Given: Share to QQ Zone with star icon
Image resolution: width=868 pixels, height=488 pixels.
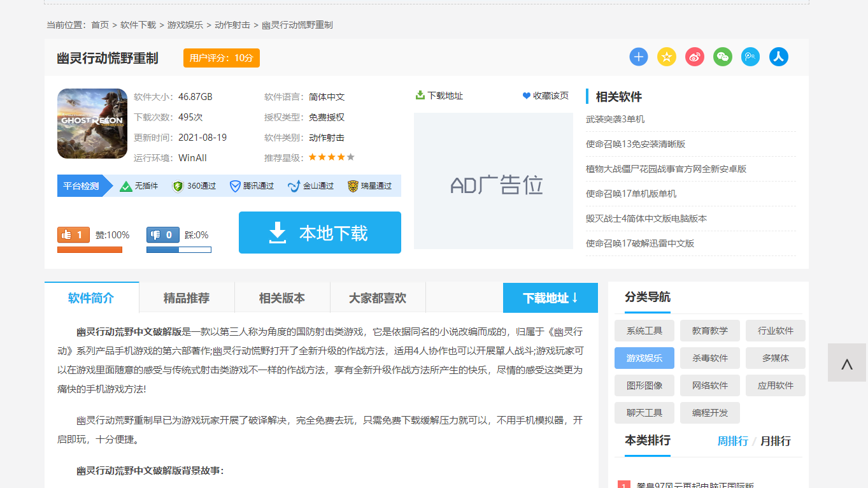Looking at the screenshot, I should pos(666,57).
